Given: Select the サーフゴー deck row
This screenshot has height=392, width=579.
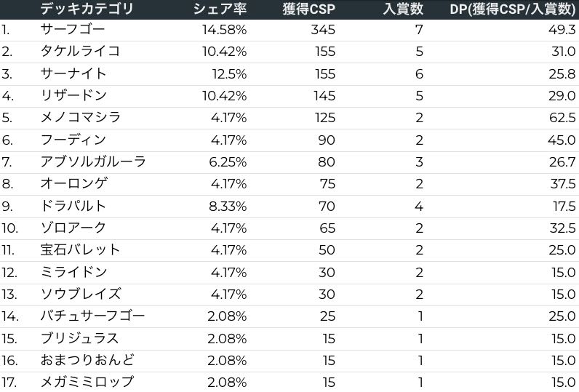Looking at the screenshot, I should point(73,30).
